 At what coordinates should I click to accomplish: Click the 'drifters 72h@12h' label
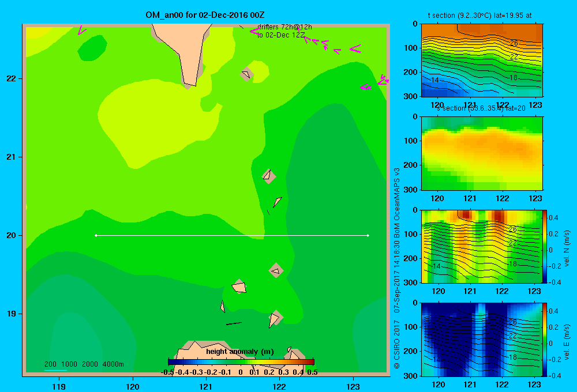[284, 27]
